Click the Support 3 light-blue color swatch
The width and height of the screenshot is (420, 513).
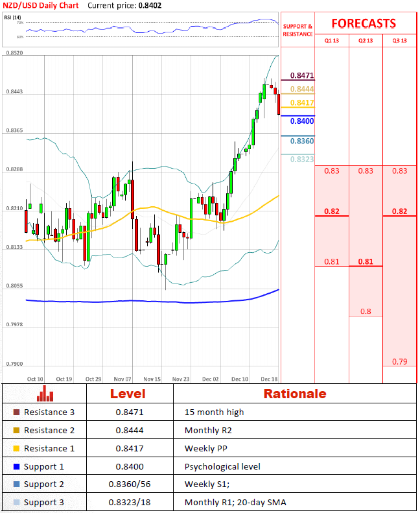tap(16, 502)
